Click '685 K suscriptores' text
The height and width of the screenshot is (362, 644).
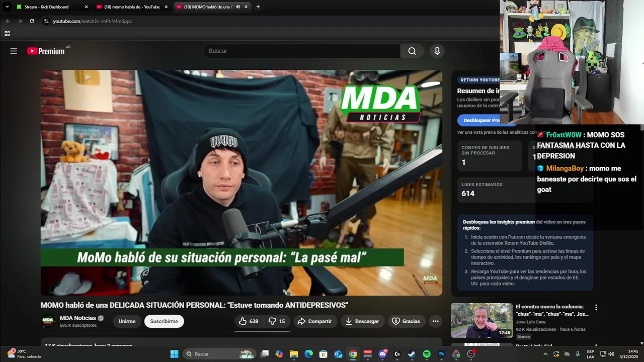click(78, 325)
